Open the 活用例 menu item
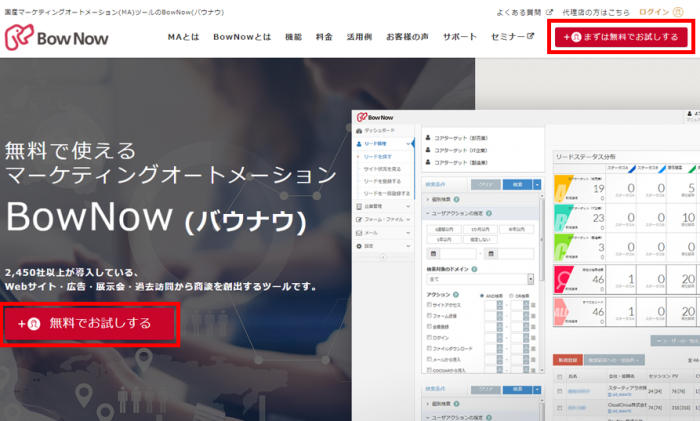This screenshot has width=700, height=421. click(359, 37)
